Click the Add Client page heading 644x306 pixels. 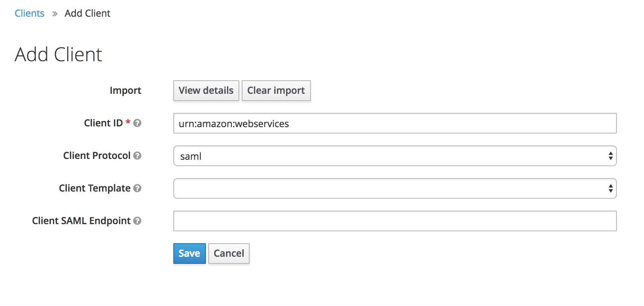click(x=58, y=54)
